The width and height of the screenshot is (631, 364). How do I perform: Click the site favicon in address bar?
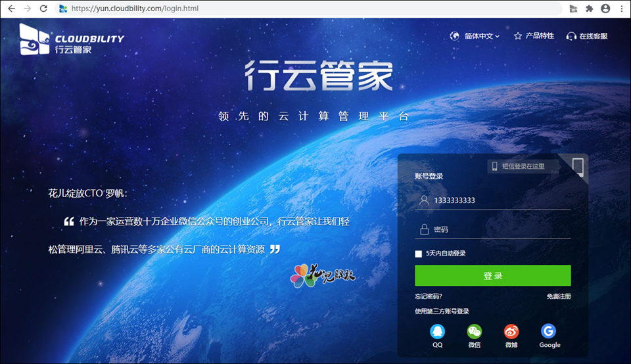[x=63, y=9]
